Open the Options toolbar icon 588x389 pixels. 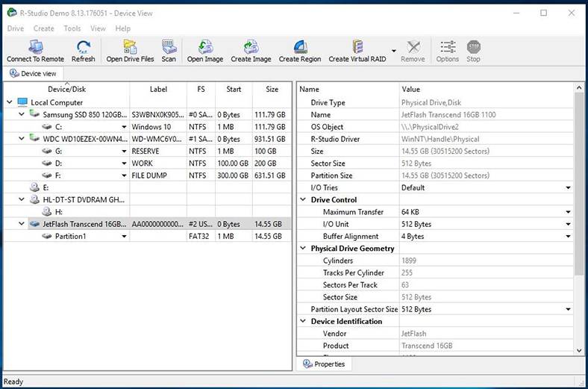[448, 47]
